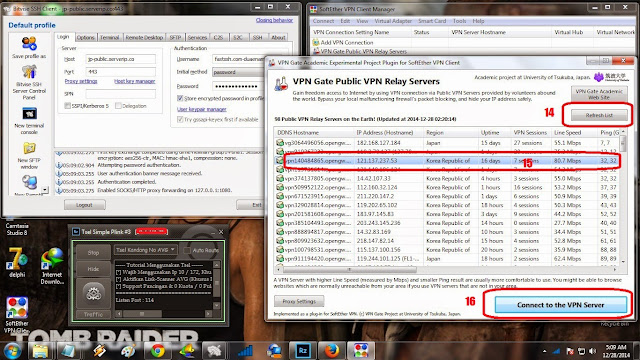Open File Explorer from the taskbar
The height and width of the screenshot is (360, 640).
pyautogui.click(x=40, y=351)
